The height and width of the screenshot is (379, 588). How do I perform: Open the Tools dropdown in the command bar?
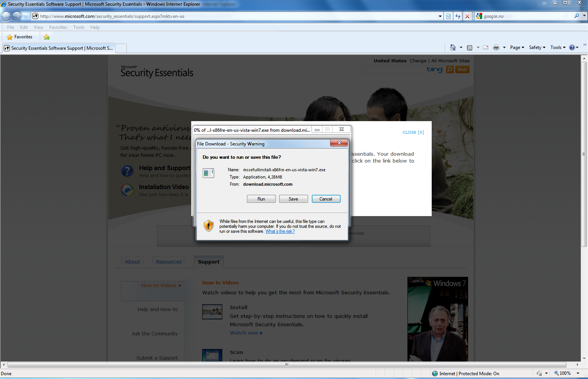pyautogui.click(x=558, y=47)
